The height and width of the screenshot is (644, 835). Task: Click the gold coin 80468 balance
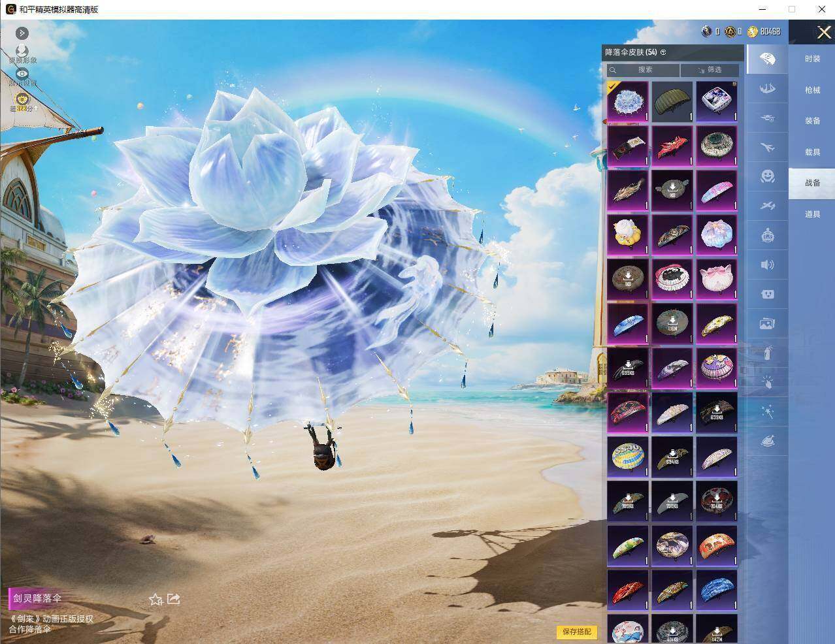point(764,31)
